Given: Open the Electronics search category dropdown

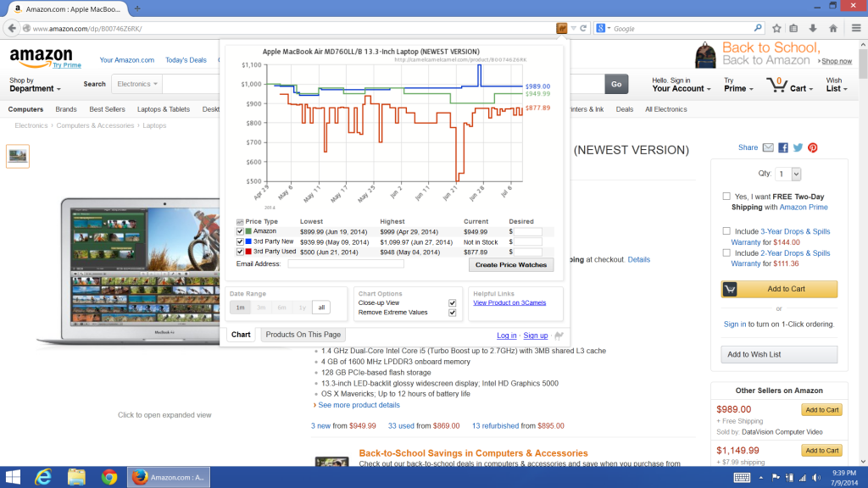Looking at the screenshot, I should pos(137,84).
